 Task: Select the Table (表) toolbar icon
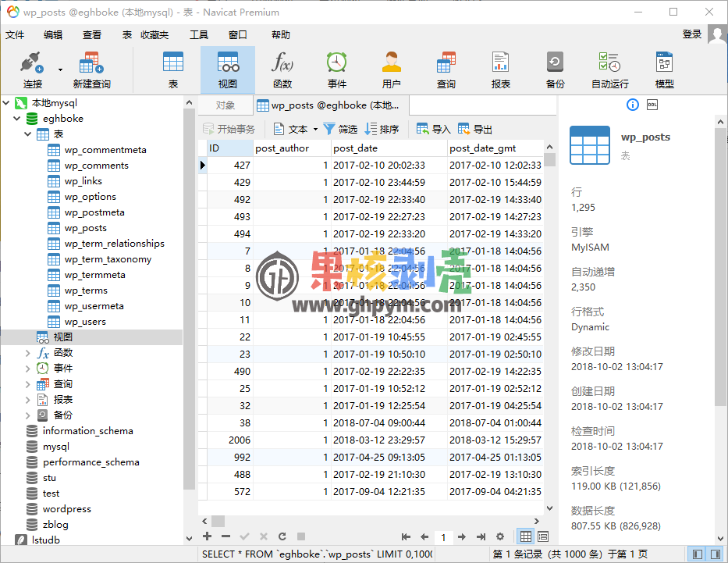(173, 69)
